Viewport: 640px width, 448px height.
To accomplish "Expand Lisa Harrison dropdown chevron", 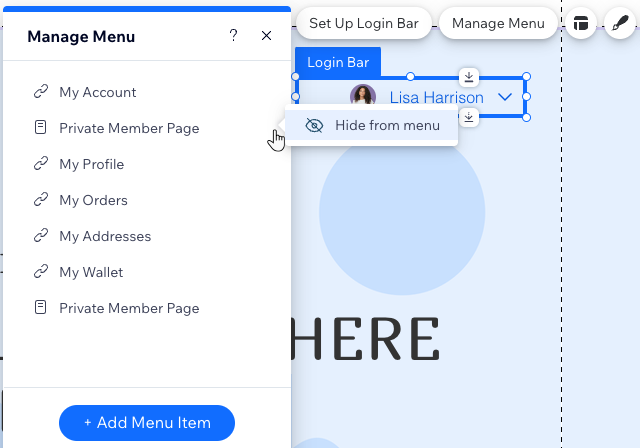I will coord(505,97).
